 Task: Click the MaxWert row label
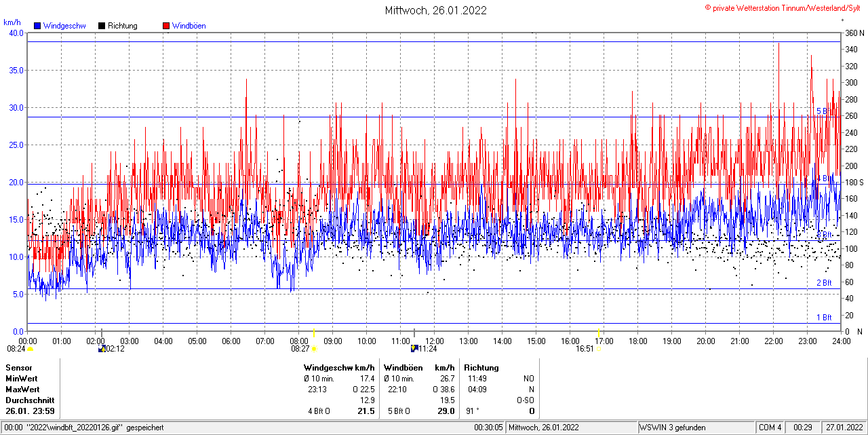[22, 390]
